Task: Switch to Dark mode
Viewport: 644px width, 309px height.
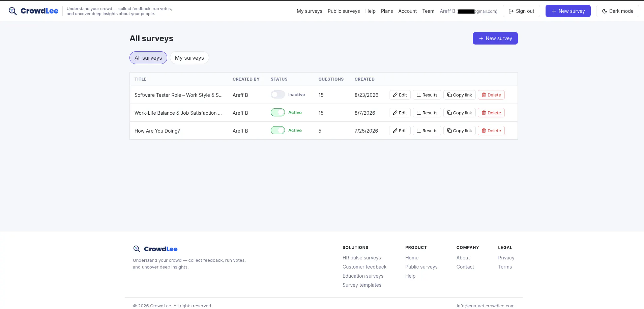Action: tap(618, 11)
